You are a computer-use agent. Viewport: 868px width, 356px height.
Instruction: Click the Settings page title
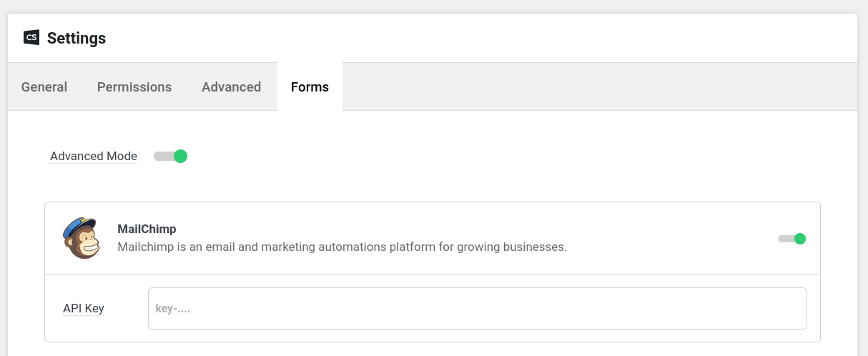77,39
